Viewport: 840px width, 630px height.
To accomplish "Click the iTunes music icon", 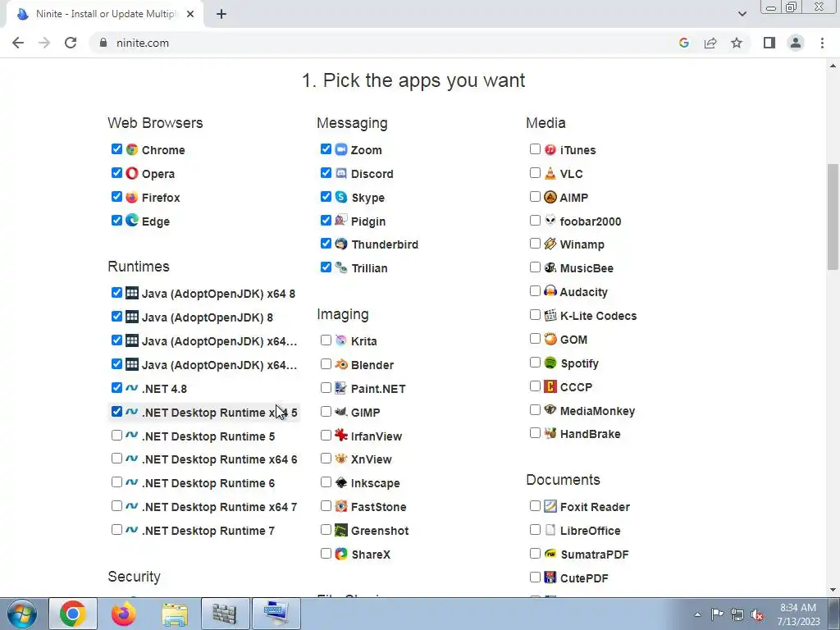I will pos(550,149).
